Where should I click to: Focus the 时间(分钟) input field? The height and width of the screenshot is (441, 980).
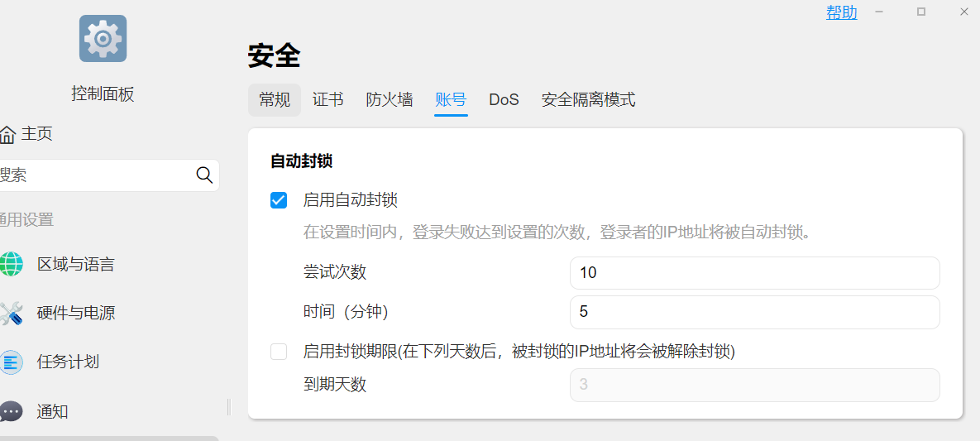point(754,312)
